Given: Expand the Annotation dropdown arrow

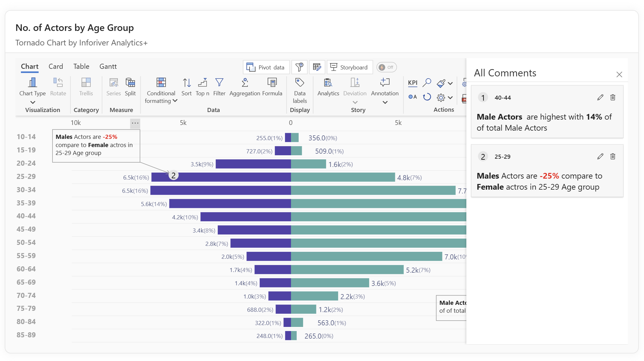Looking at the screenshot, I should [x=385, y=102].
